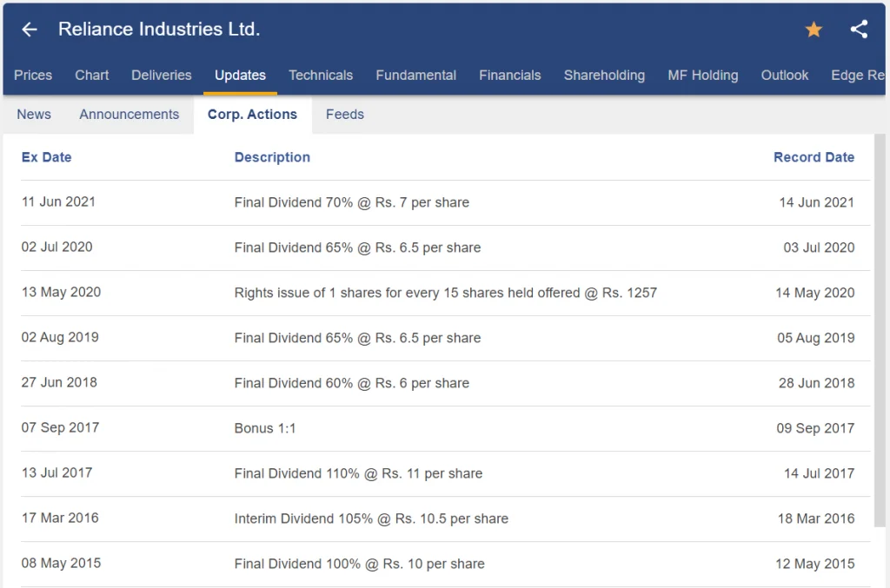The height and width of the screenshot is (588, 890).
Task: Open the Chart tab
Action: tap(92, 76)
